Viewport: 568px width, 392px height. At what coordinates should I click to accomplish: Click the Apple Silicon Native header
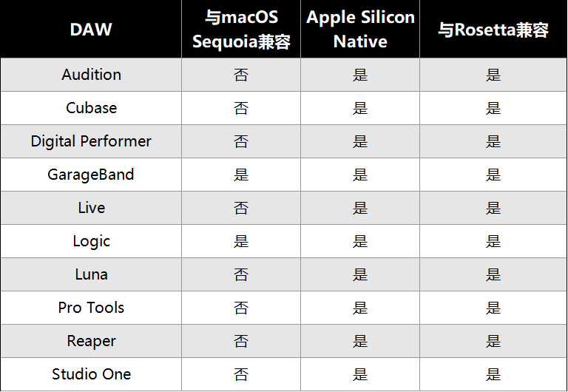pos(360,30)
